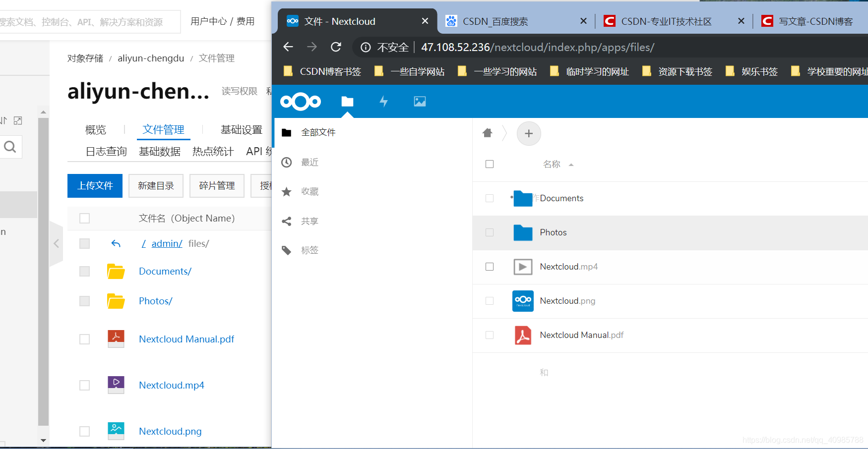Click the Nextcloud.png thumbnail
868x449 pixels.
[523, 301]
